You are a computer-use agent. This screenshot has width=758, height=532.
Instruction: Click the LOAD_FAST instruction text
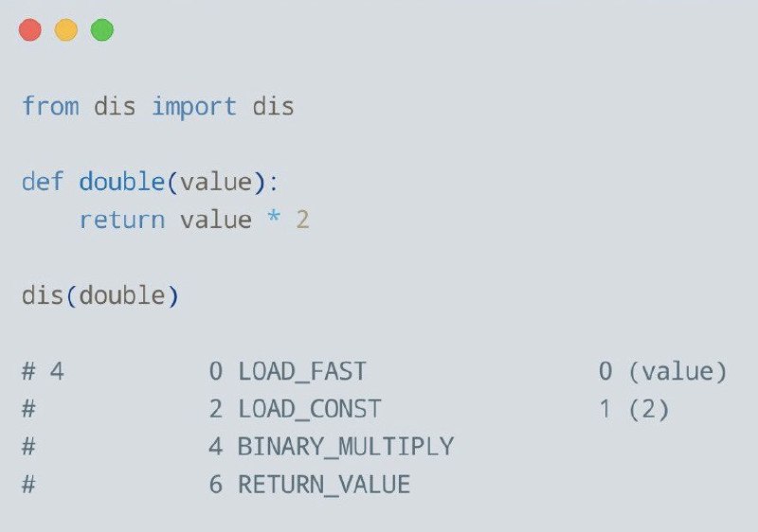pos(302,372)
